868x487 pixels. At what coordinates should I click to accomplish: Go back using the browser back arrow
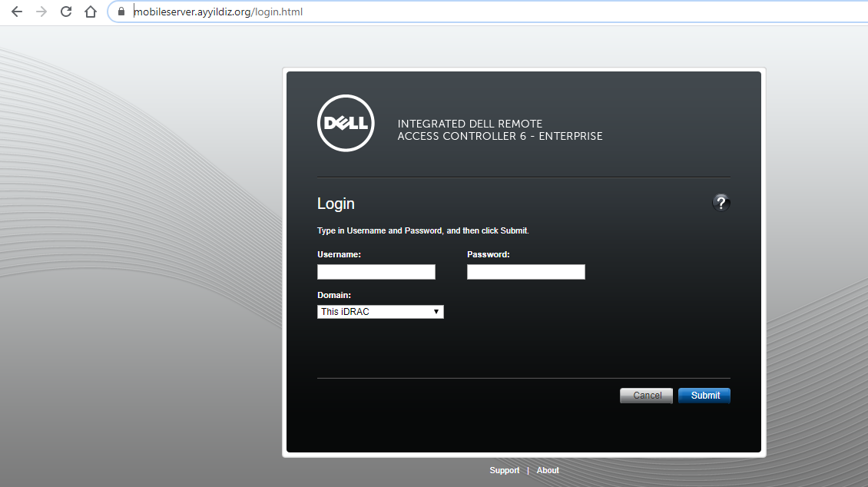click(x=17, y=12)
